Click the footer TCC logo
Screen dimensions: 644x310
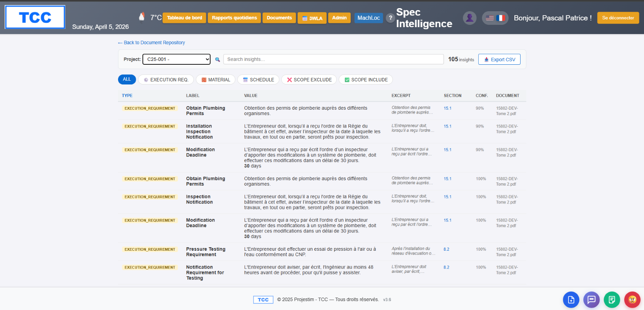tap(263, 300)
